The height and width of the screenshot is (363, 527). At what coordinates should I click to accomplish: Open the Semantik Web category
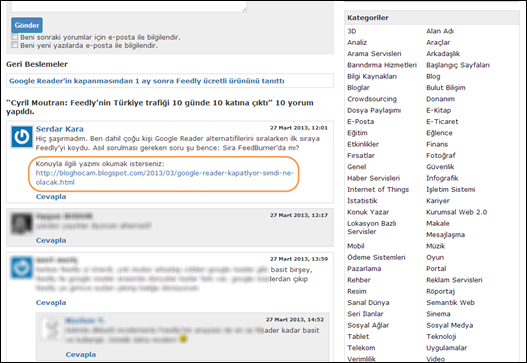click(x=450, y=302)
